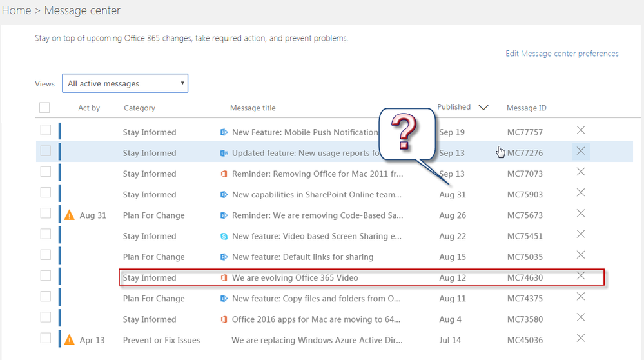Image resolution: width=644 pixels, height=360 pixels.
Task: Click SharePoint icon beside New capabilities in SharePoint
Action: pos(224,194)
